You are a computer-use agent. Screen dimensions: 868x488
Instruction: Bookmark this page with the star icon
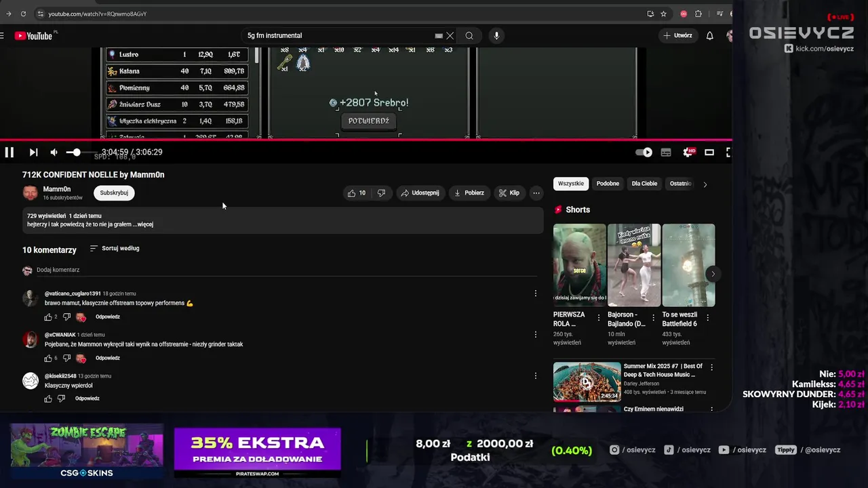tap(663, 14)
